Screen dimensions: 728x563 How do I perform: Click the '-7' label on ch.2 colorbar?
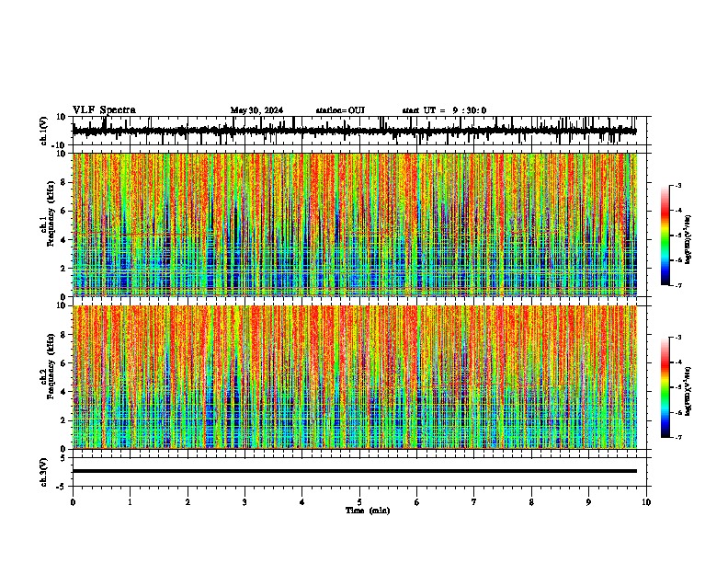(x=677, y=438)
